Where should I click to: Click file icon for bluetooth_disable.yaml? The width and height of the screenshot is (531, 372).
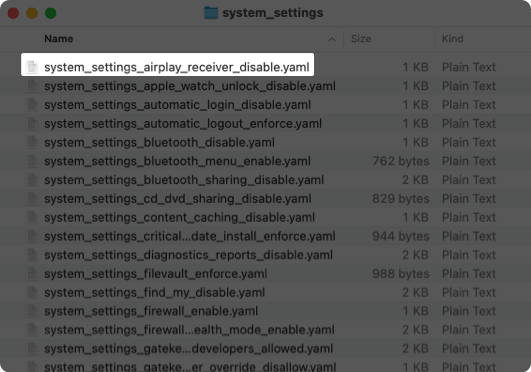pos(32,142)
